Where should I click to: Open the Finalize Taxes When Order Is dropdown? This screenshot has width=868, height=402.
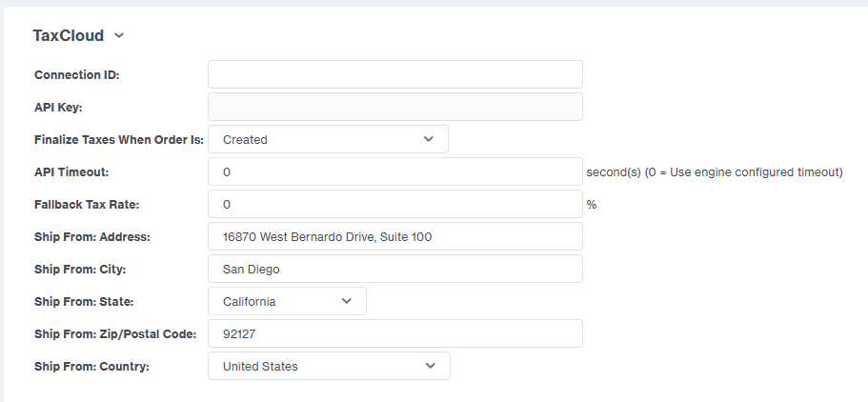pos(328,139)
